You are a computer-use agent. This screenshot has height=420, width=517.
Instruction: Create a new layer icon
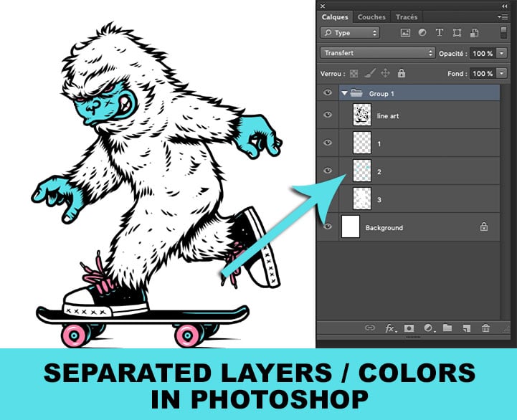467,328
